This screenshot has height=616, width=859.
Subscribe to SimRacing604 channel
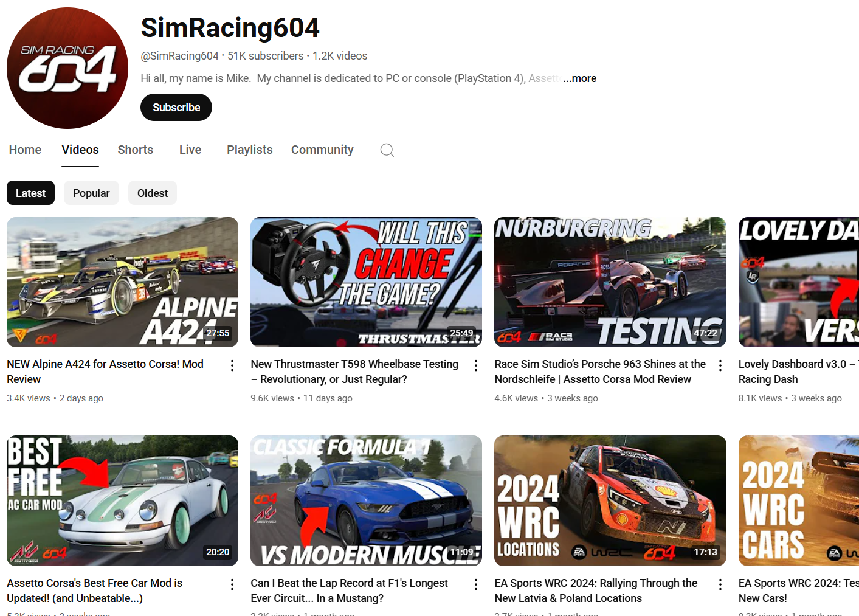tap(176, 108)
